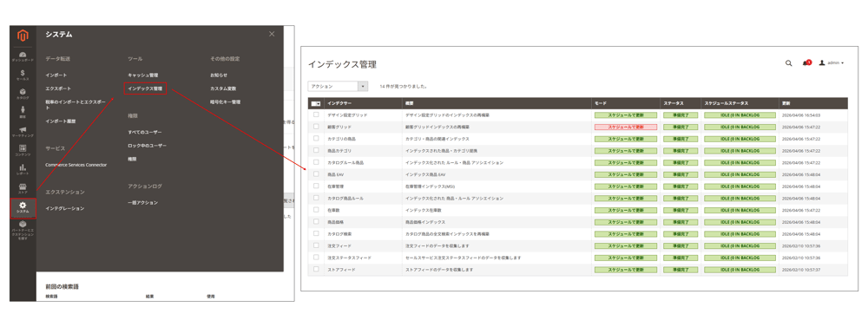
Task: Open the Sales ($) sidebar icon
Action: click(23, 75)
